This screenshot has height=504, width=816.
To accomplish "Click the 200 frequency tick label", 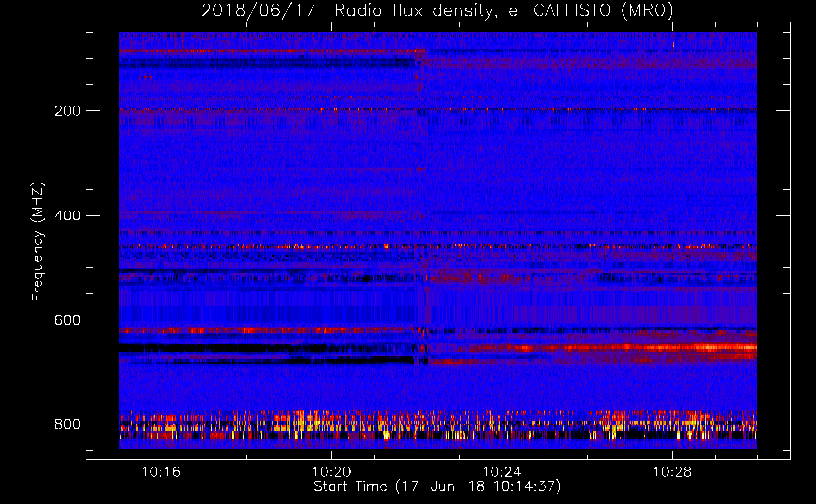I will point(68,111).
